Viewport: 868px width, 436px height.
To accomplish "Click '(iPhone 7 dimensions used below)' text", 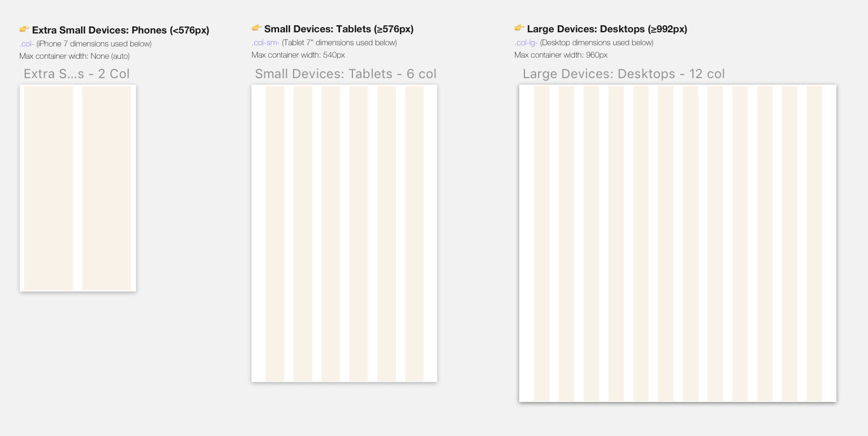I will (x=94, y=44).
